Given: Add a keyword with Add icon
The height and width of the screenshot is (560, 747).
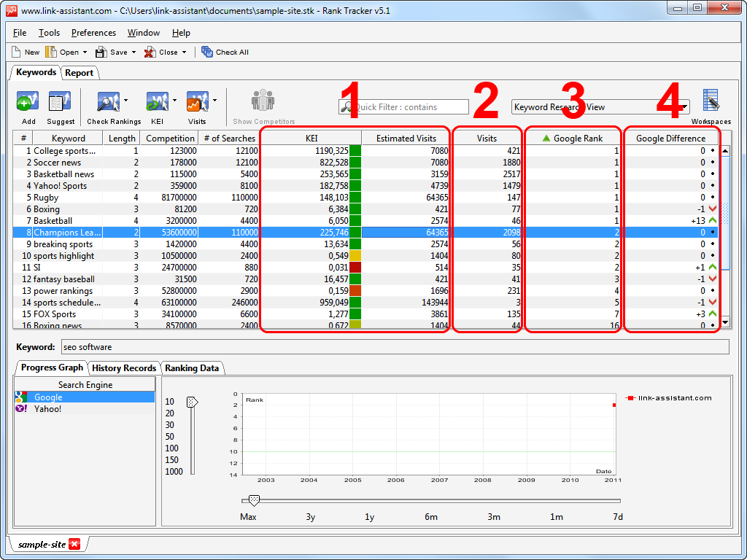Looking at the screenshot, I should (x=28, y=101).
